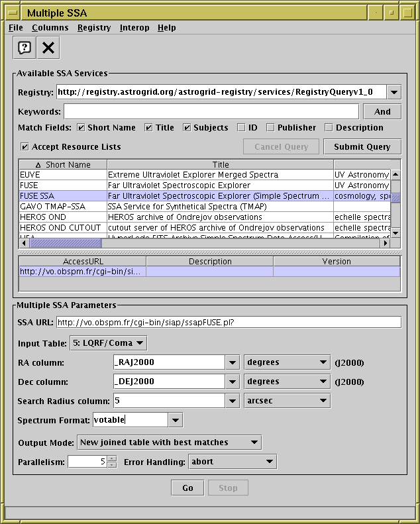
Task: Click the RA column text field
Action: coord(169,362)
